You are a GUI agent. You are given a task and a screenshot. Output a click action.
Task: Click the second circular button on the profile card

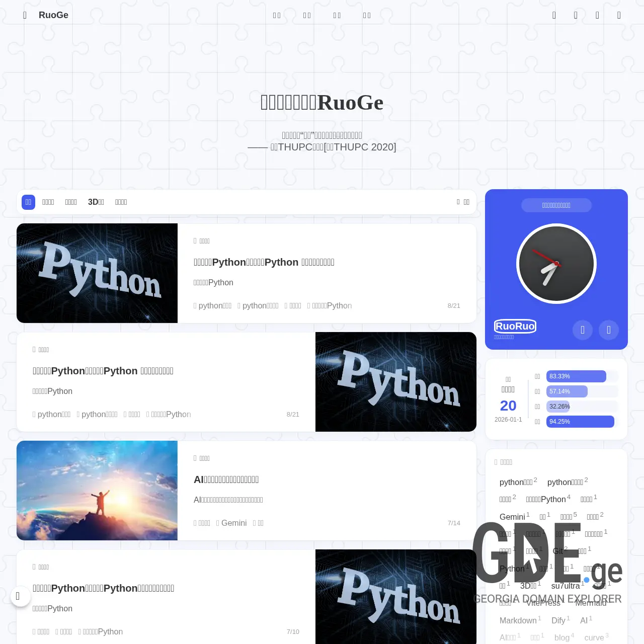pos(609,330)
